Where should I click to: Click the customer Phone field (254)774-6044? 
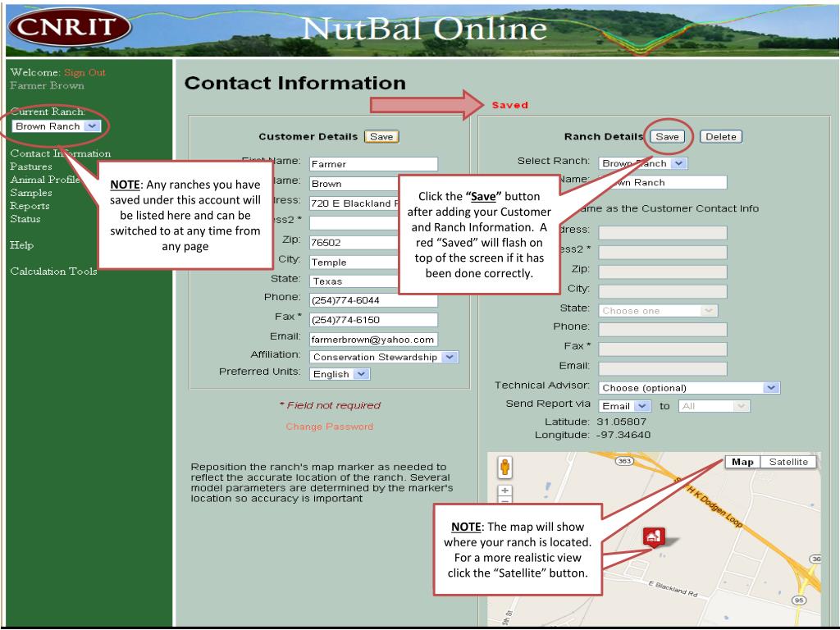[x=373, y=300]
